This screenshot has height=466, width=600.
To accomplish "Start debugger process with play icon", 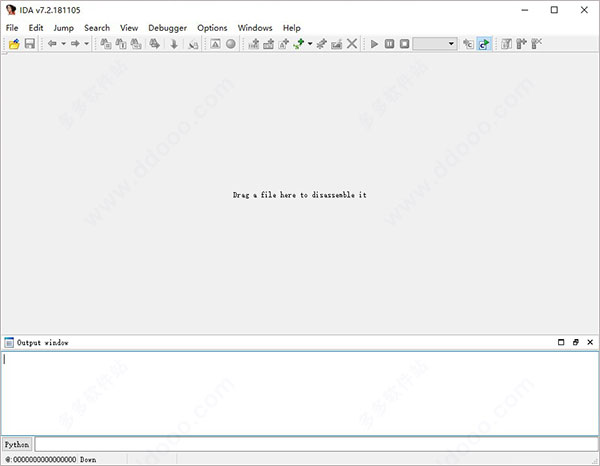I will (x=375, y=44).
